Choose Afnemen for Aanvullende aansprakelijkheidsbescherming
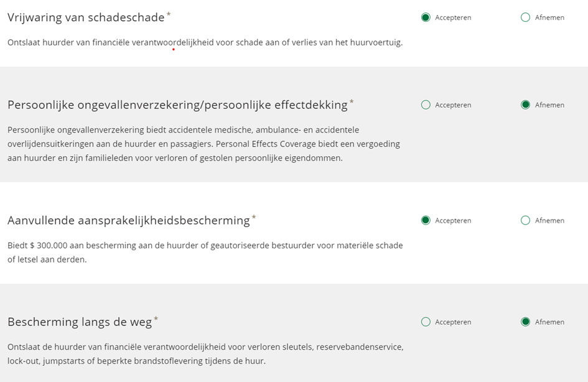The height and width of the screenshot is (382, 588). coord(525,220)
